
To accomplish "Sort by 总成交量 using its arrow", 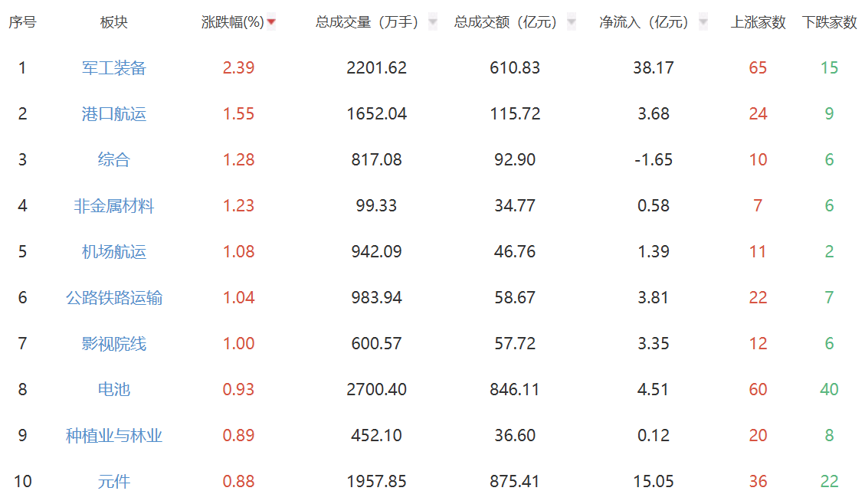I will pyautogui.click(x=433, y=23).
